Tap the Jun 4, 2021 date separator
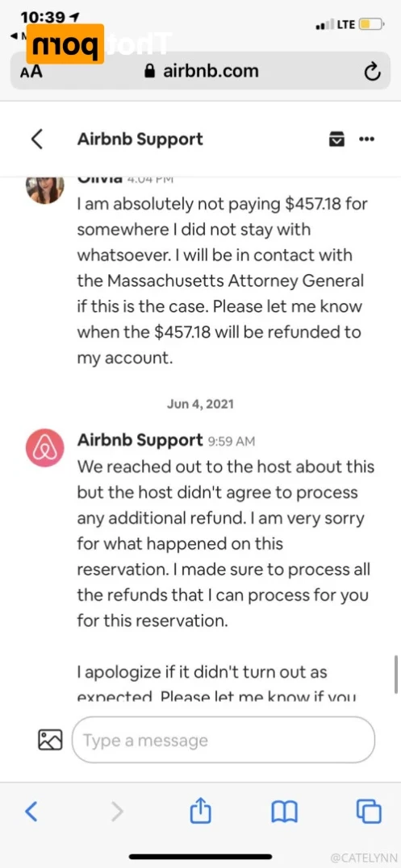This screenshot has height=868, width=401. [x=200, y=404]
